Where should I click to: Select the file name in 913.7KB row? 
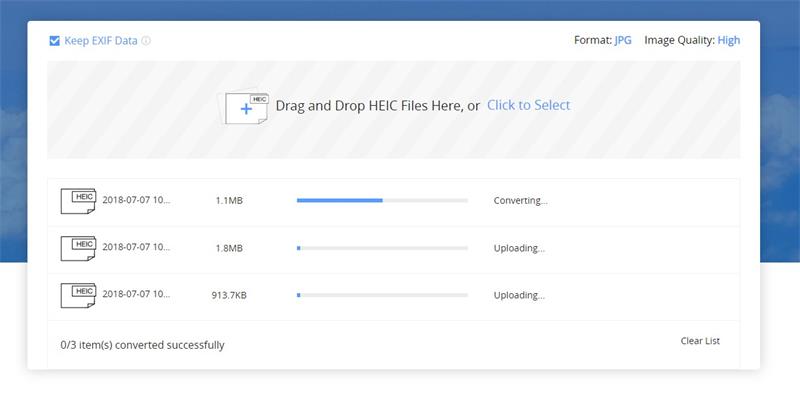click(x=136, y=294)
